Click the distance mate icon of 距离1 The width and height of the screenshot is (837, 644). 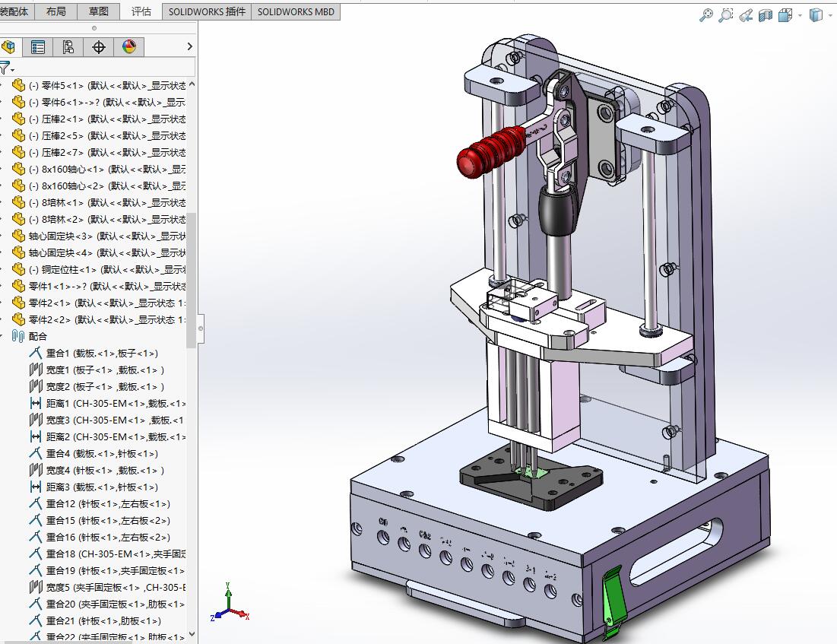pyautogui.click(x=36, y=403)
